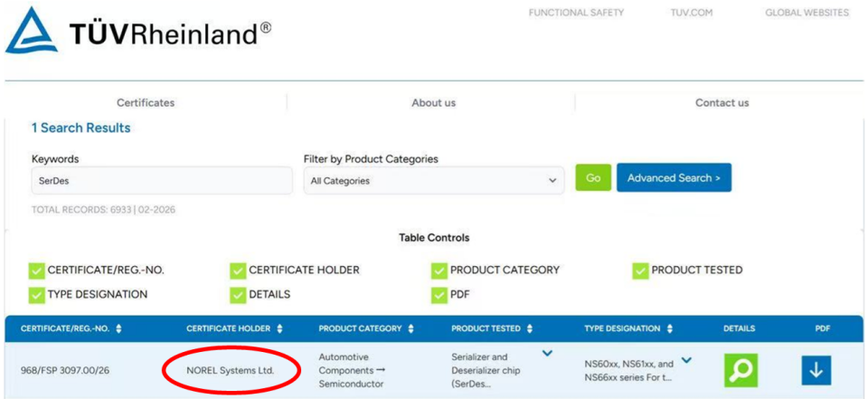Open the Contact us tab

722,103
